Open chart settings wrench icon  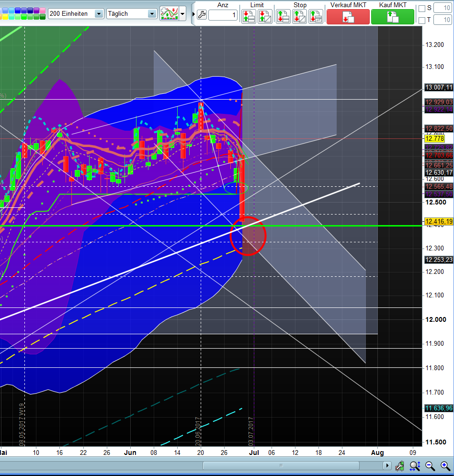pyautogui.click(x=202, y=14)
